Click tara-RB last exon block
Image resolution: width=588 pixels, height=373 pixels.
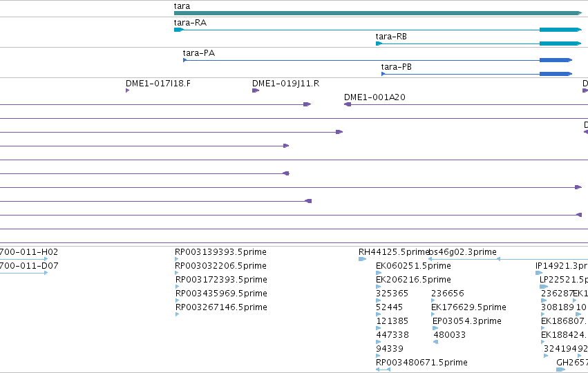click(560, 44)
